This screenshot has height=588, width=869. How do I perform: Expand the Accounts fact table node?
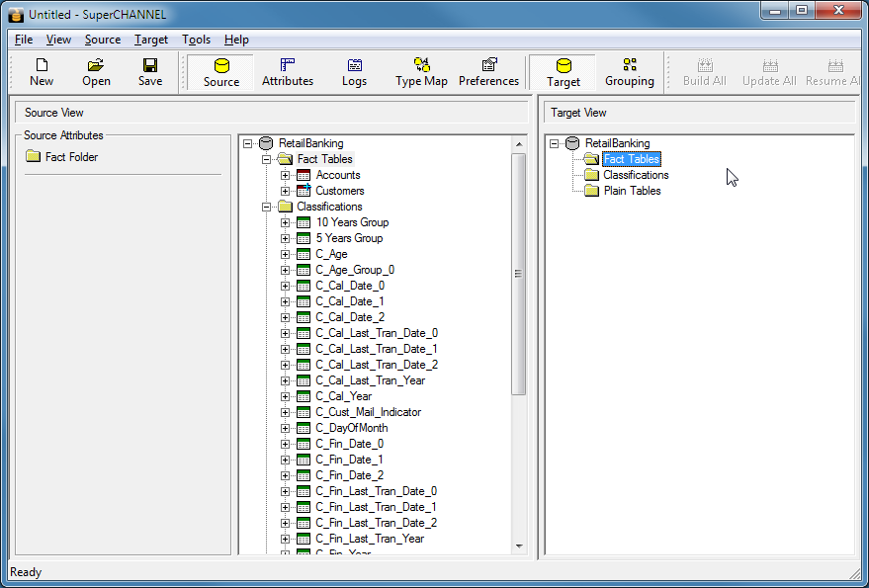[286, 175]
